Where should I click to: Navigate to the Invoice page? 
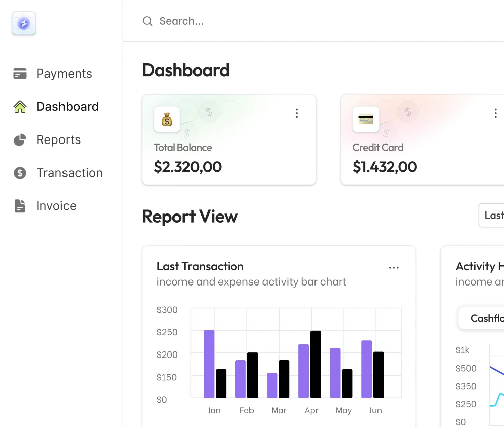pyautogui.click(x=56, y=206)
